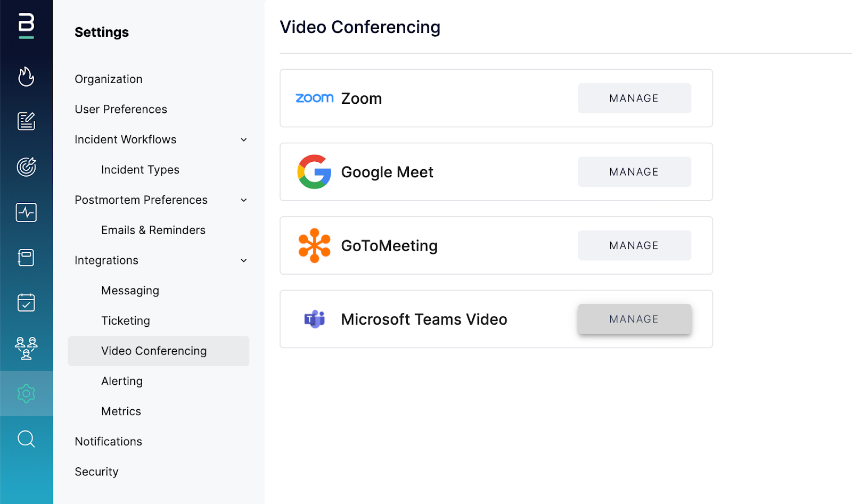Select Integrations menu item
Image resolution: width=852 pixels, height=504 pixels.
click(x=106, y=260)
